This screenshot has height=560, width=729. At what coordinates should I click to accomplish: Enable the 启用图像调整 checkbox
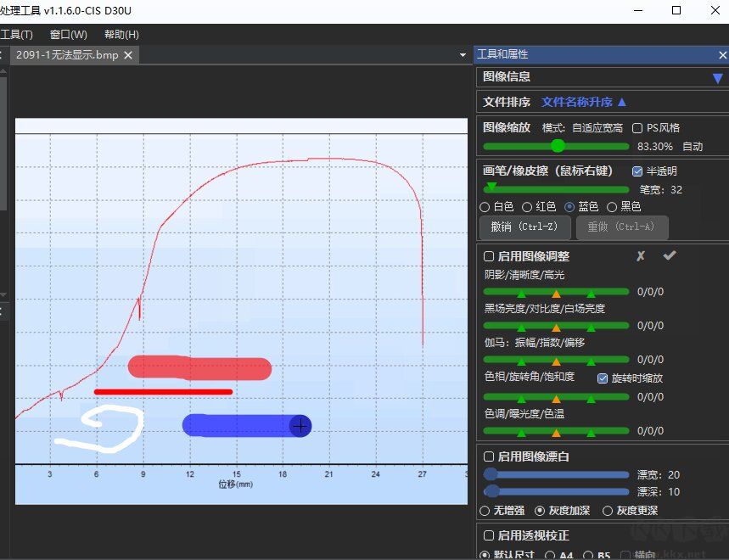(488, 256)
